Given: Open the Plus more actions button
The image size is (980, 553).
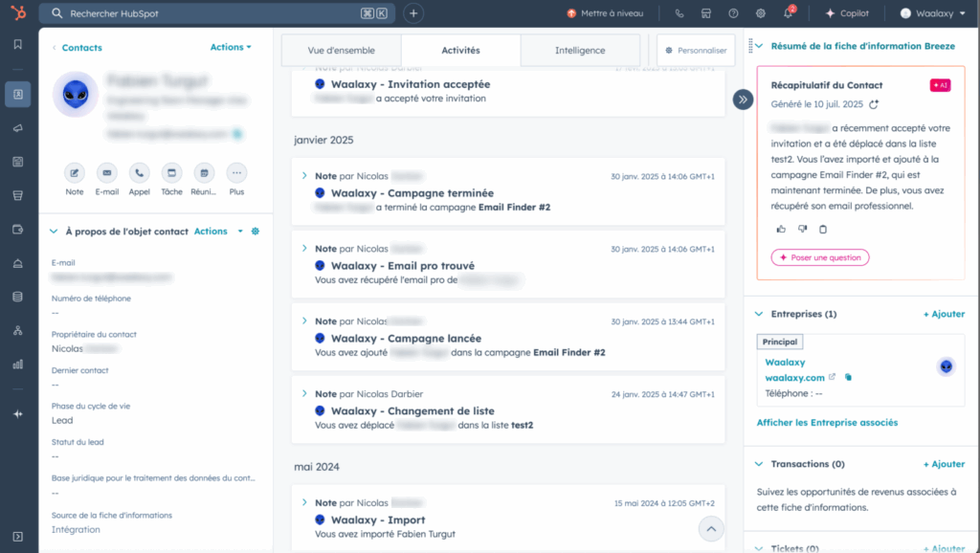Looking at the screenshot, I should tap(236, 173).
